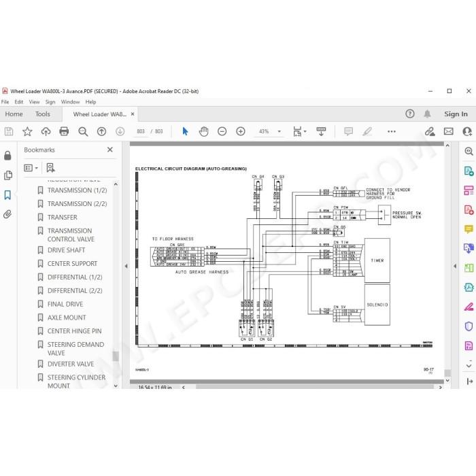This screenshot has width=476, height=476.
Task: Open TRANSMISSION CONTROL VALVE bookmark
Action: click(71, 235)
